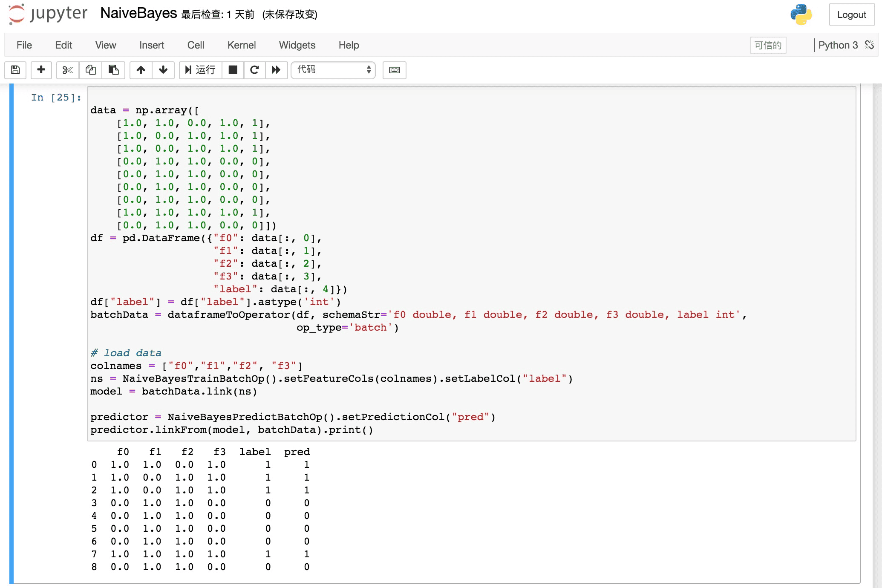Viewport: 882px width, 588px height.
Task: Restart the kernel with the circular refresh icon
Action: pyautogui.click(x=255, y=70)
